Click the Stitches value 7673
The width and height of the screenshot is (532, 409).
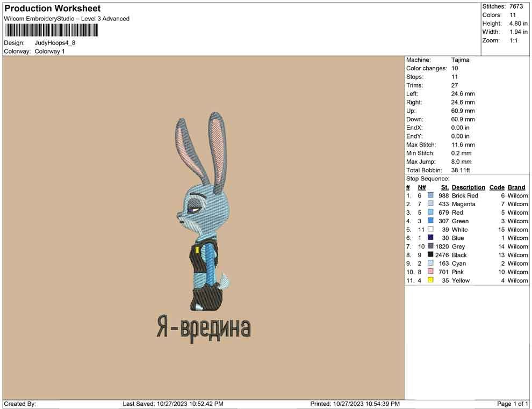pos(516,6)
